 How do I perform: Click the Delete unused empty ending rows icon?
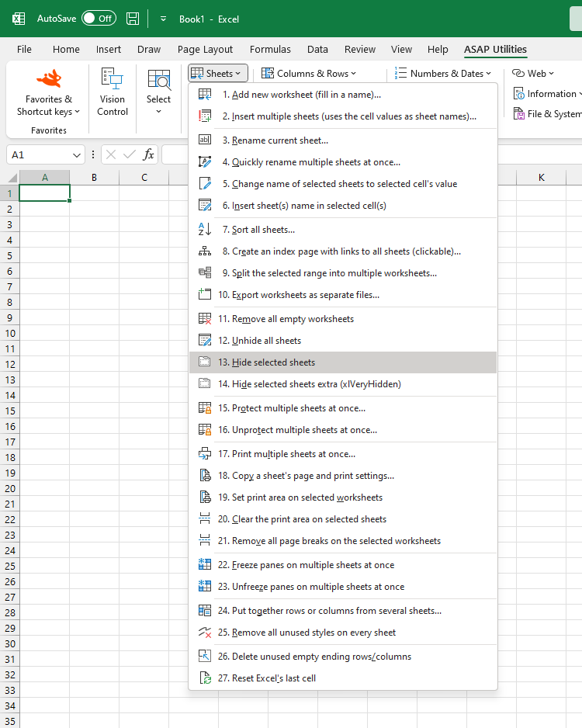(205, 656)
